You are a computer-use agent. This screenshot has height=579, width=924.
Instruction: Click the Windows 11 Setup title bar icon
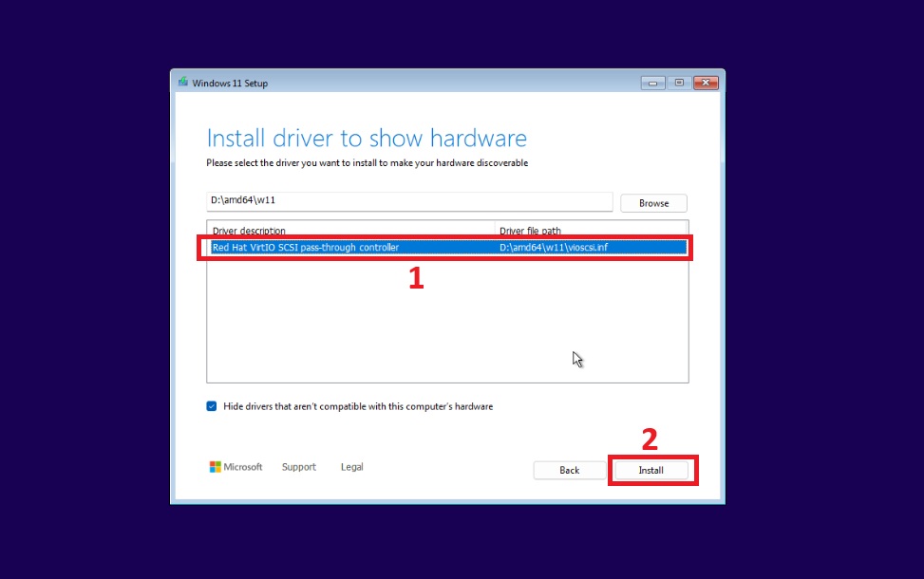(x=182, y=83)
